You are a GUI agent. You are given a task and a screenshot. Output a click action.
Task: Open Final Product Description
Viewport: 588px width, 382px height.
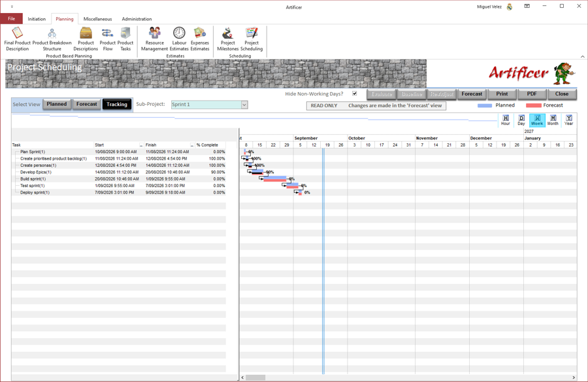click(17, 39)
